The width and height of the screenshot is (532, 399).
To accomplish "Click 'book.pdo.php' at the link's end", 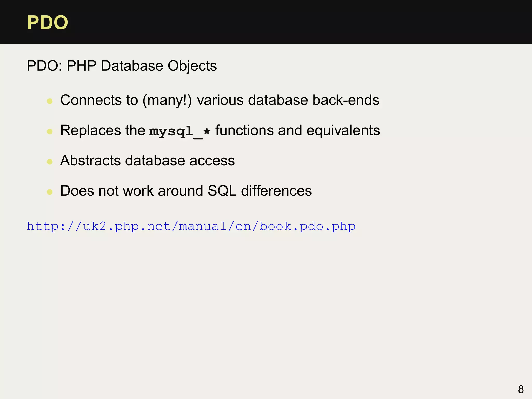I will pyautogui.click(x=307, y=226).
